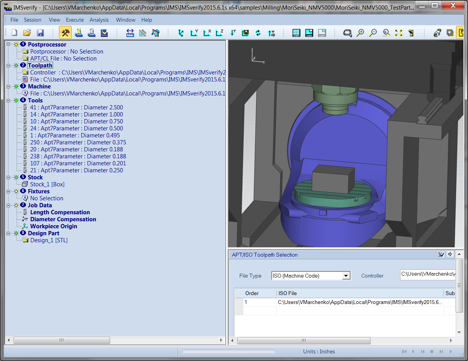Click the teal refresh arrows icon

tap(258, 33)
